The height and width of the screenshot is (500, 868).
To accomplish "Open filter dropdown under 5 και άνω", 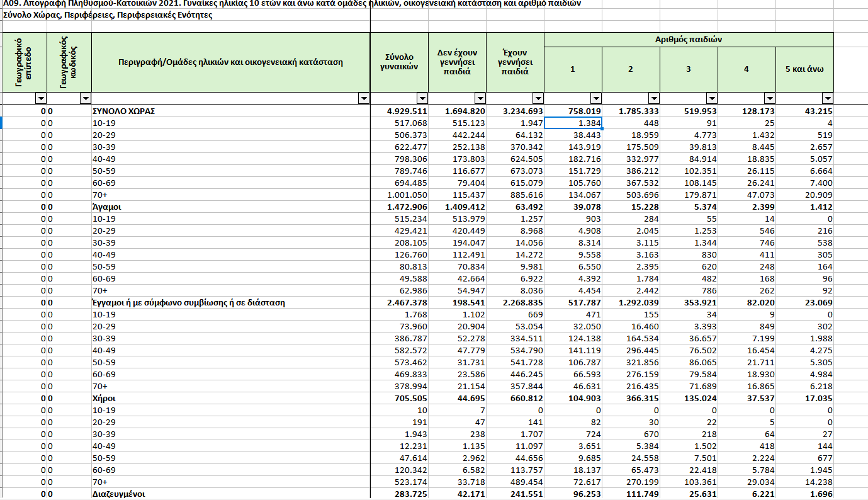I will click(x=827, y=99).
